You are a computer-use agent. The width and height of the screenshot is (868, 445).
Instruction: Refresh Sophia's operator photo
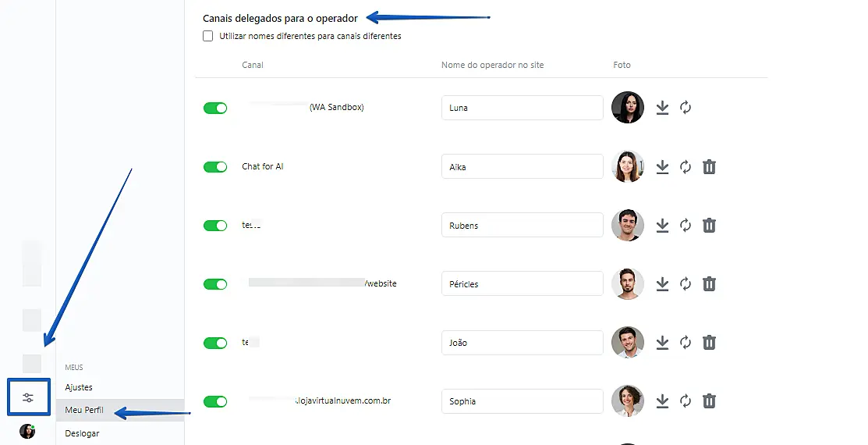[686, 401]
